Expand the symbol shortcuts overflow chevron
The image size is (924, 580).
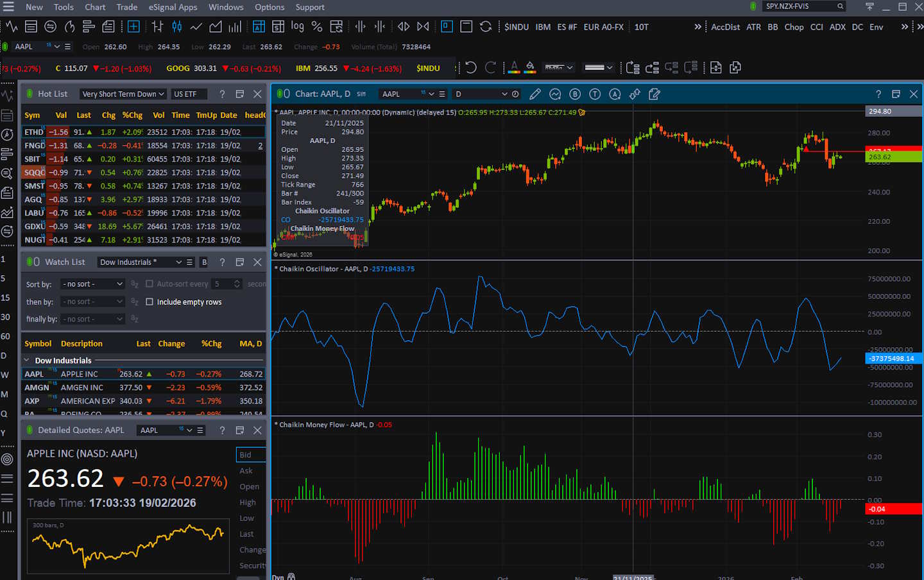coord(697,27)
